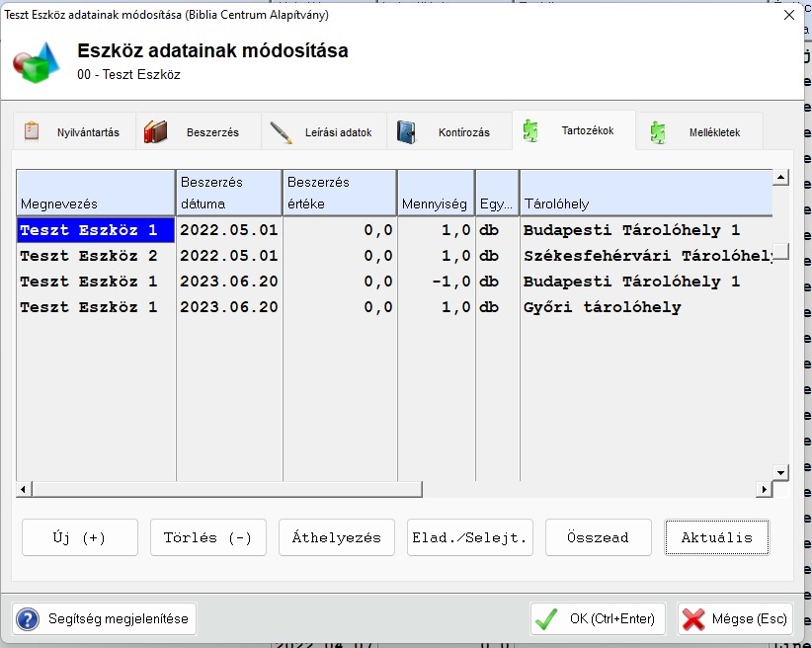Click the Összead button

pyautogui.click(x=598, y=538)
